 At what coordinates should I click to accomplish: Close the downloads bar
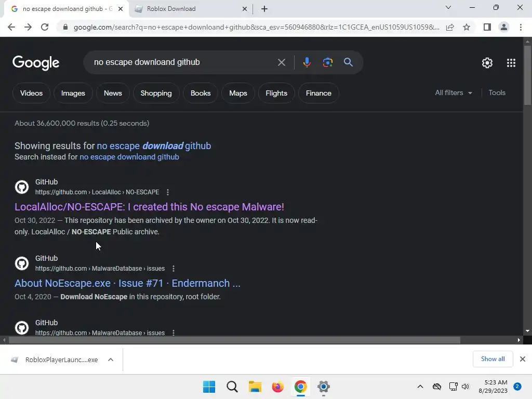(523, 359)
